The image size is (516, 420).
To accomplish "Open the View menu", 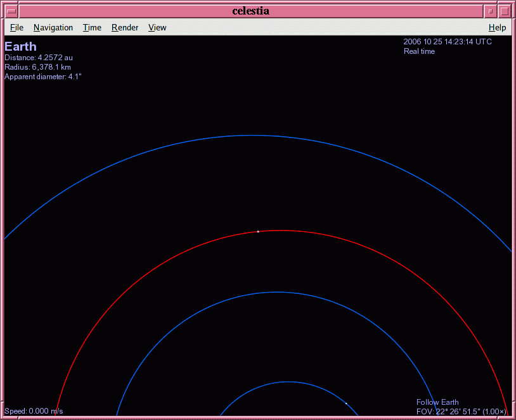I will pyautogui.click(x=157, y=28).
